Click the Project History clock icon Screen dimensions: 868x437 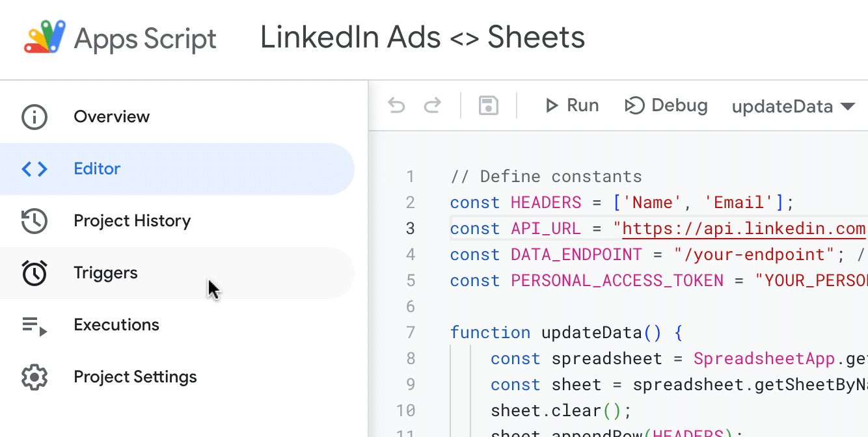click(x=34, y=221)
